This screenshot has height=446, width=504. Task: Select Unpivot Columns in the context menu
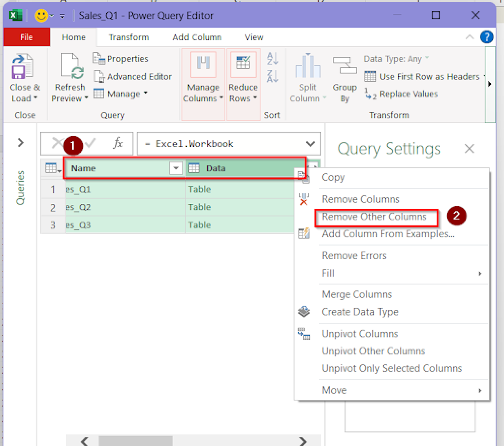point(359,333)
